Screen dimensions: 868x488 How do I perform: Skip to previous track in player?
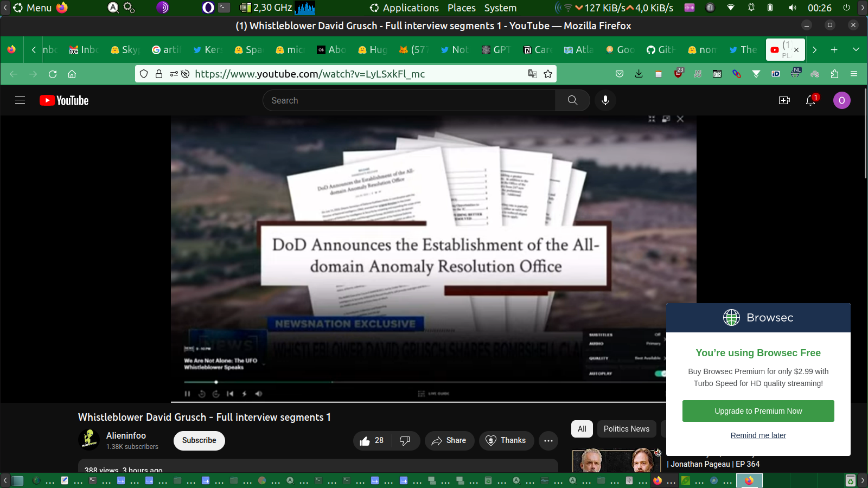tap(230, 394)
